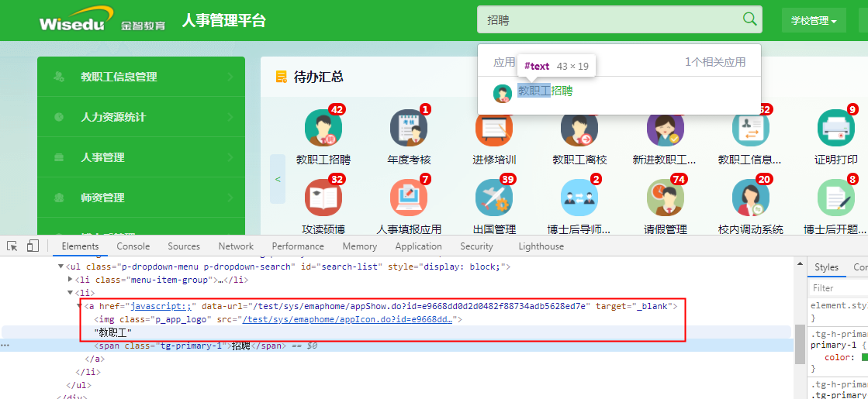
Task: Open the 学校管理 dropdown
Action: (x=814, y=20)
